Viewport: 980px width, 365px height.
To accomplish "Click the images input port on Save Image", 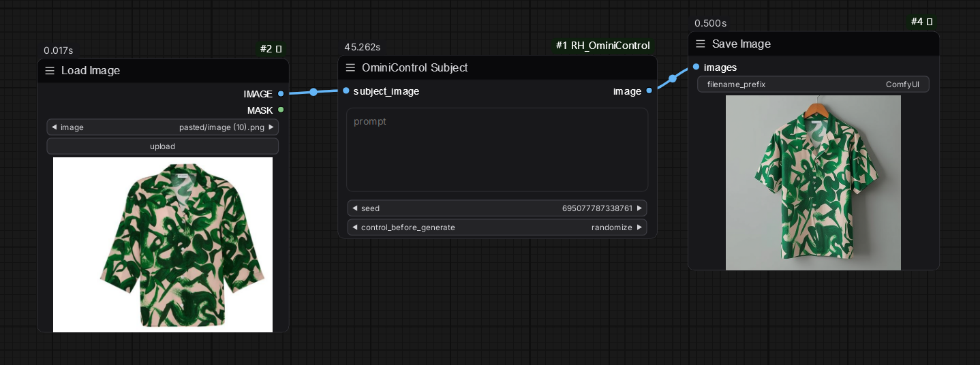I will click(696, 67).
